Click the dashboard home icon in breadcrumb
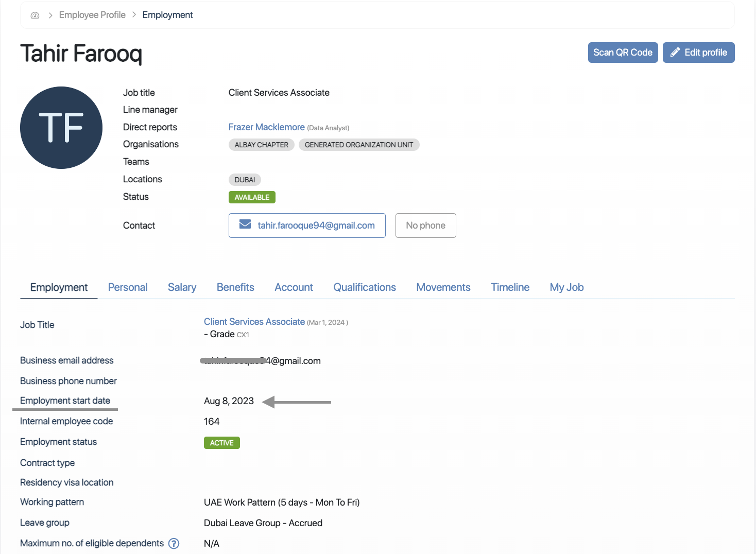Screen dimensions: 756x554 [x=35, y=15]
